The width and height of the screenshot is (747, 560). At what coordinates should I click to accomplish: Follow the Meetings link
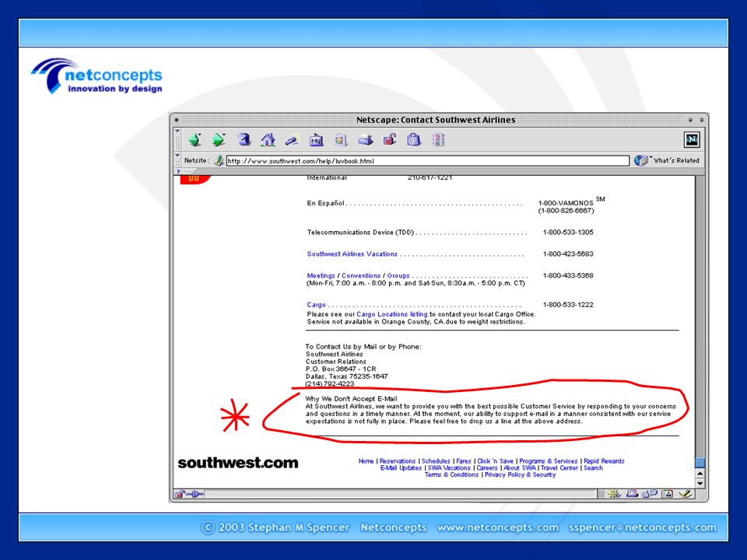[321, 275]
